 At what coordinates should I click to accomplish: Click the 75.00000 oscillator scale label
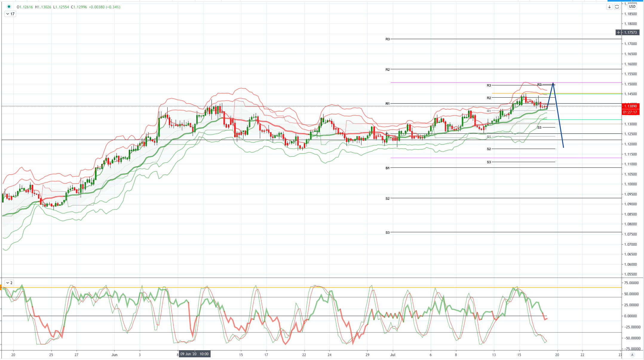point(631,283)
